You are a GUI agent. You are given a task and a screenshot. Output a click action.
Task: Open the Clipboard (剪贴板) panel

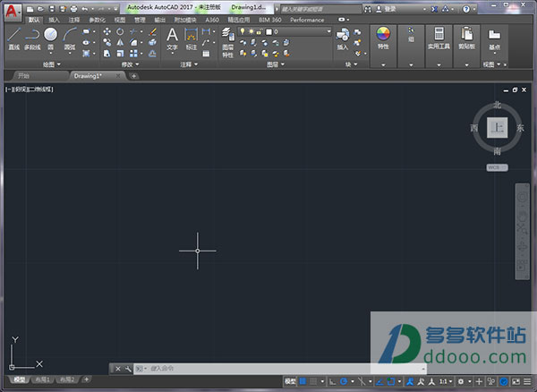tap(467, 38)
